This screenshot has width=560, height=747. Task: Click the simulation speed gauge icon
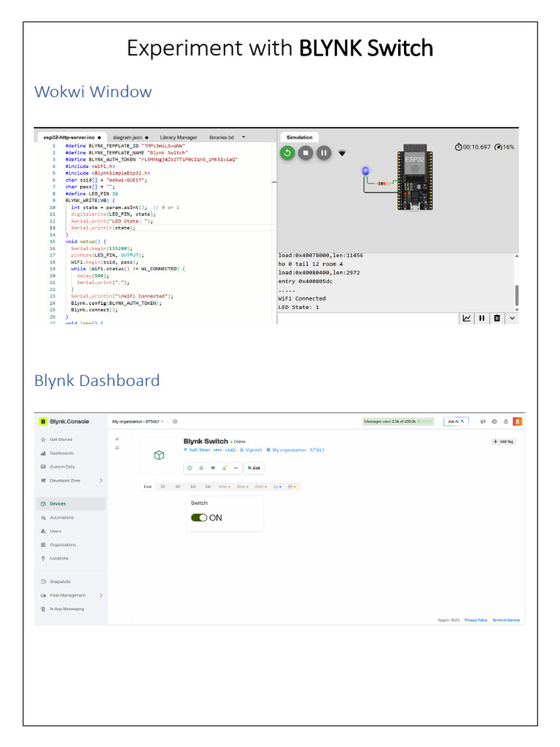point(498,147)
